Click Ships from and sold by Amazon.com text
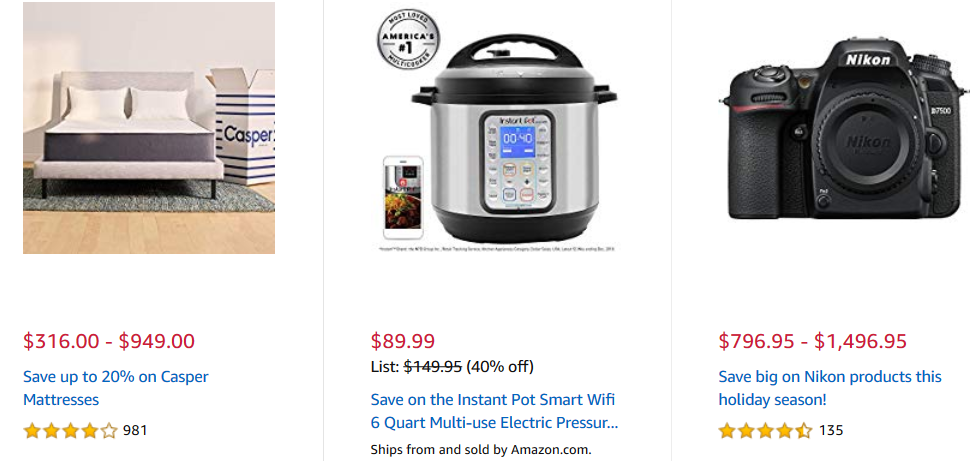The height and width of the screenshot is (461, 974). click(481, 449)
